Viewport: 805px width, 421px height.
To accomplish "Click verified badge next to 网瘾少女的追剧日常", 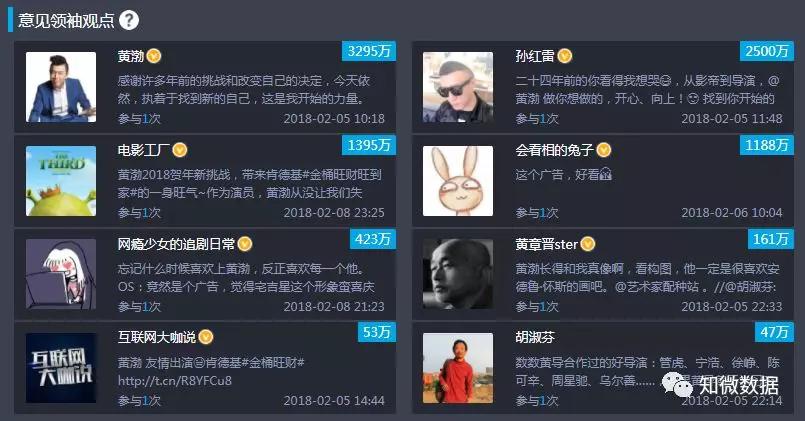I will (x=245, y=244).
